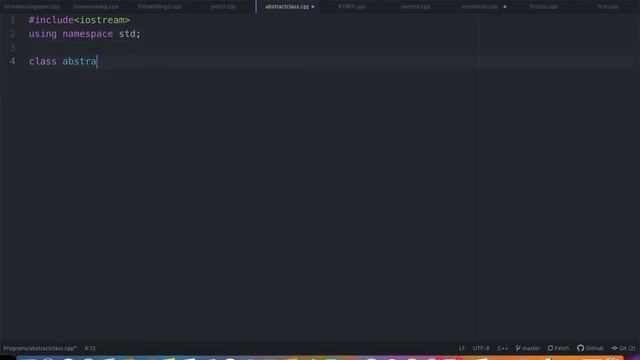The width and height of the screenshot is (640, 360).
Task: Click the class keyword on line 4
Action: [42, 61]
